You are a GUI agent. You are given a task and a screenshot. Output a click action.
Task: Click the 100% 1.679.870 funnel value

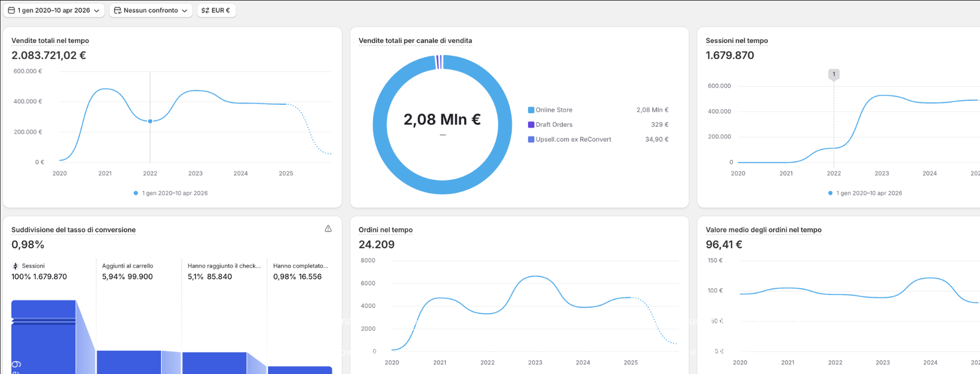pyautogui.click(x=39, y=277)
